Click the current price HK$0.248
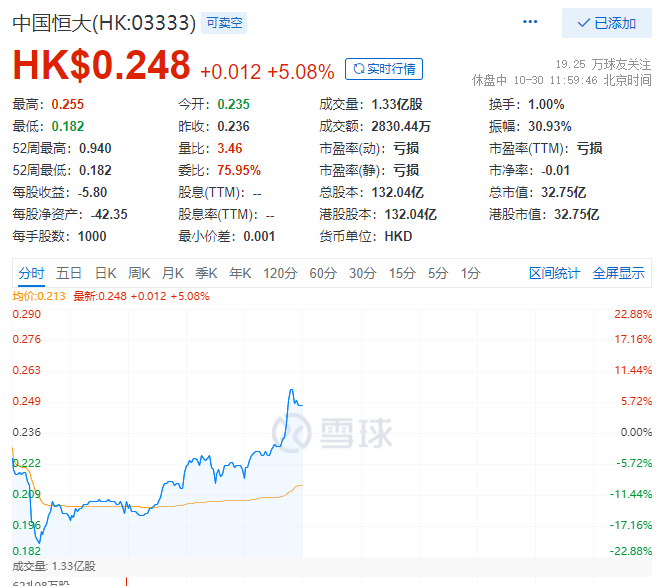 tap(101, 65)
